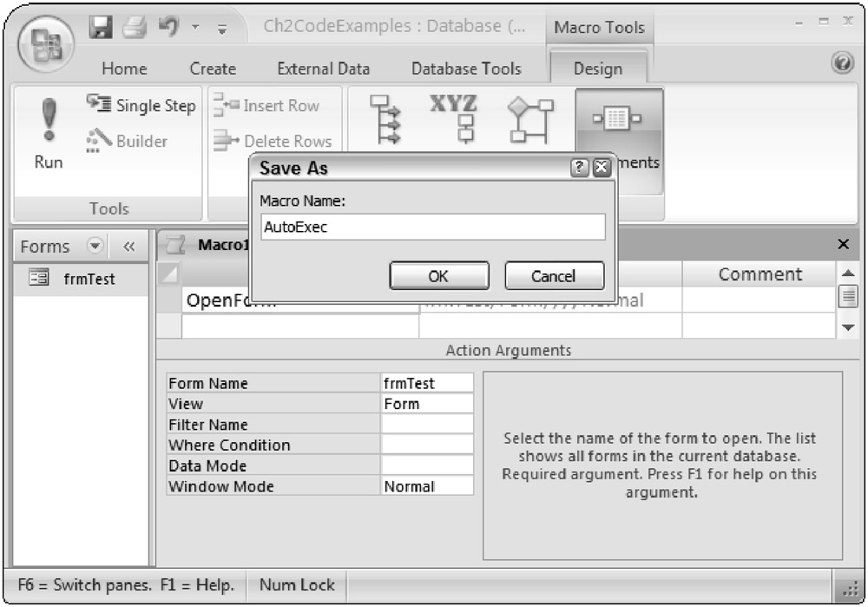Click the Show All Actions icon
This screenshot has height=607, width=868.
(385, 120)
